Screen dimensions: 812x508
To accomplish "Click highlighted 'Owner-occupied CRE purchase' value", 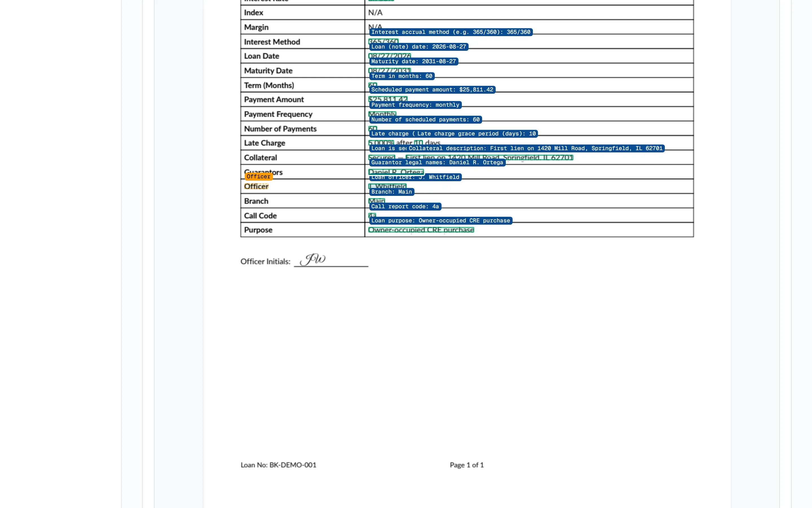I will (x=421, y=230).
